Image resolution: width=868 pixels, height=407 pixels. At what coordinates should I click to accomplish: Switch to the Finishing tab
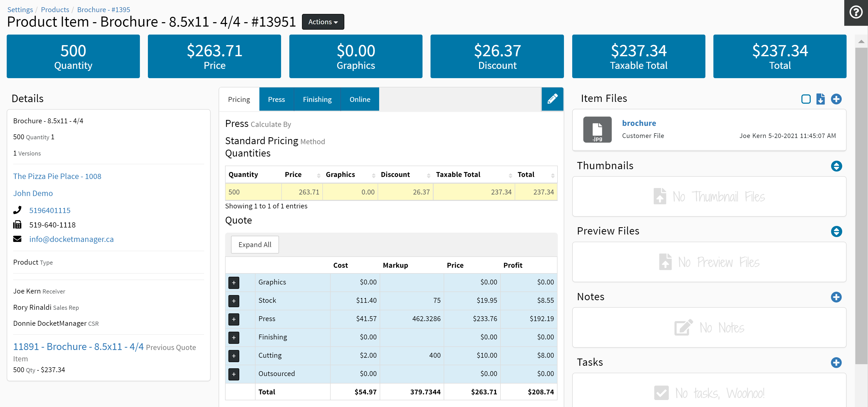pyautogui.click(x=317, y=99)
